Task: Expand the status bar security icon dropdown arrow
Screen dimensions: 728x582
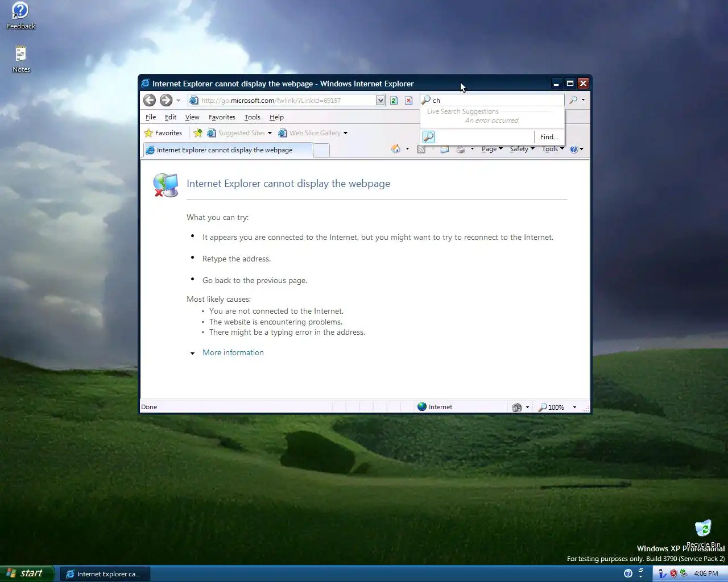Action: [x=527, y=407]
